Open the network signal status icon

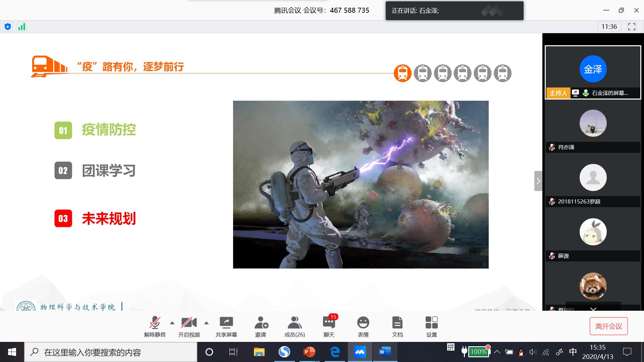click(x=22, y=27)
